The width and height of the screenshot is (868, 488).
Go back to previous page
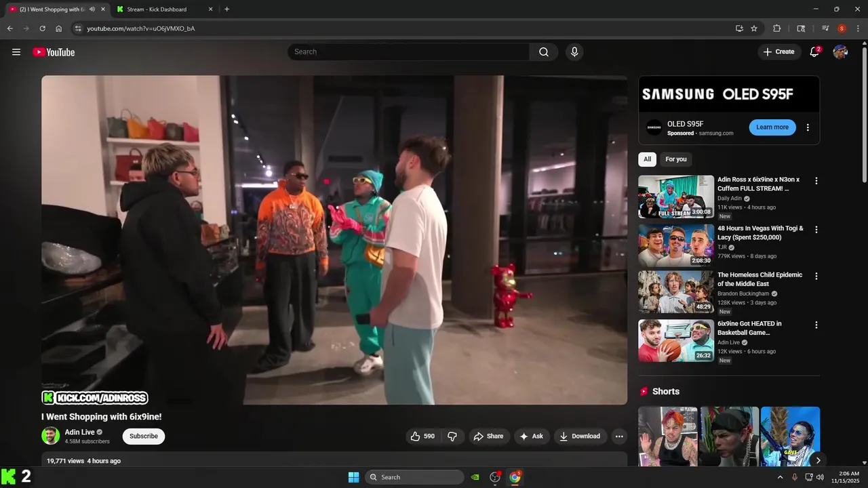point(9,28)
